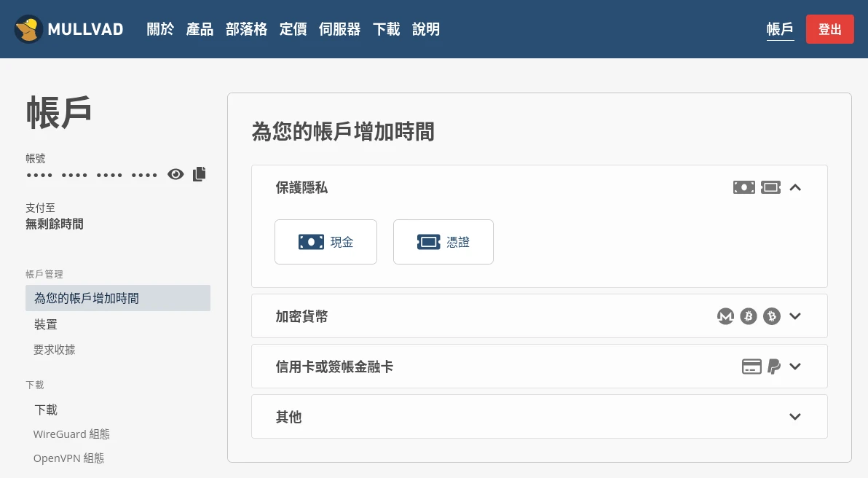868x478 pixels.
Task: Click the Mullvad mole logo
Action: tap(28, 29)
